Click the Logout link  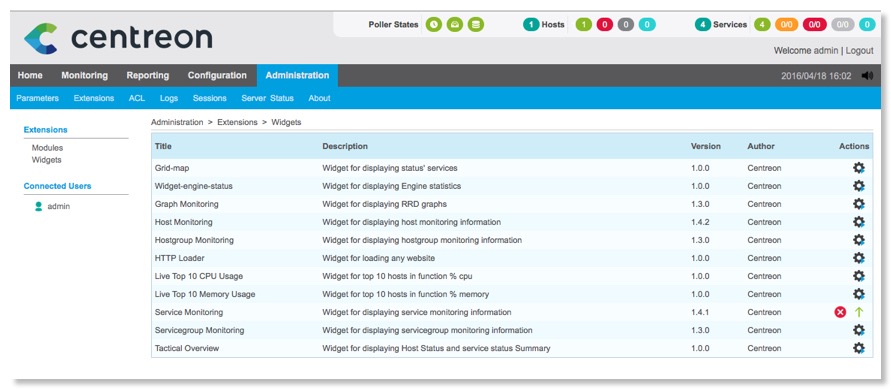pos(859,51)
